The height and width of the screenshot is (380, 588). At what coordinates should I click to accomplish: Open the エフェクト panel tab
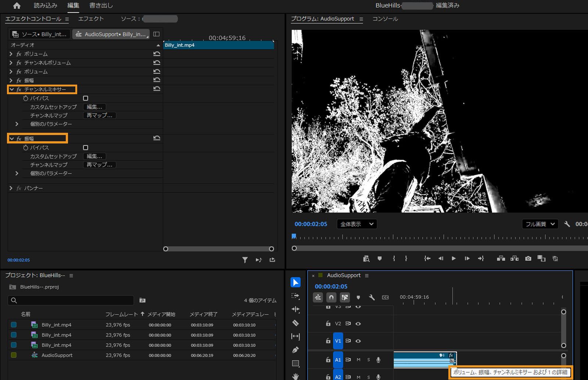[x=91, y=19]
